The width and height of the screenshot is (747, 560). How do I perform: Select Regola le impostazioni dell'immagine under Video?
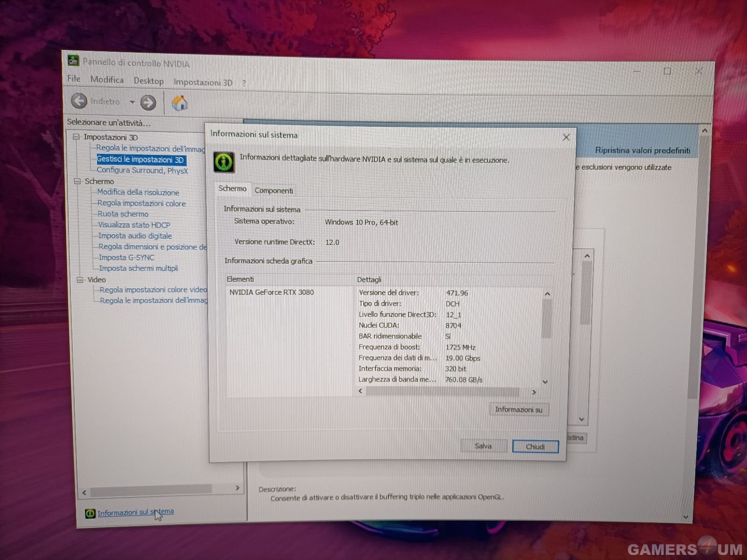click(x=154, y=301)
